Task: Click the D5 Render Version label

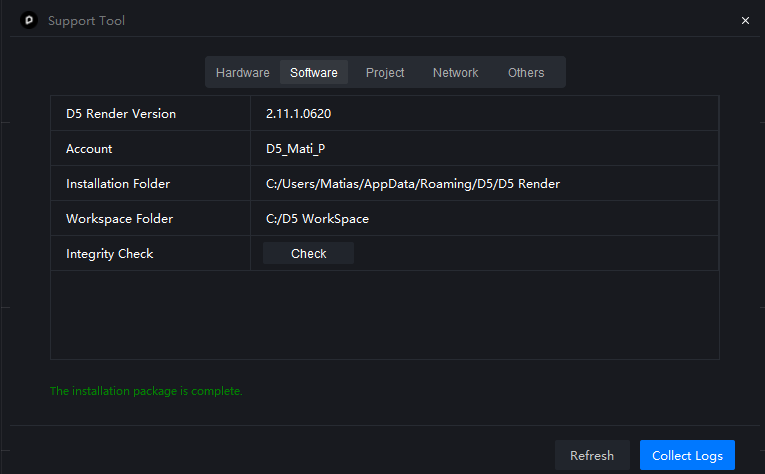Action: coord(121,114)
